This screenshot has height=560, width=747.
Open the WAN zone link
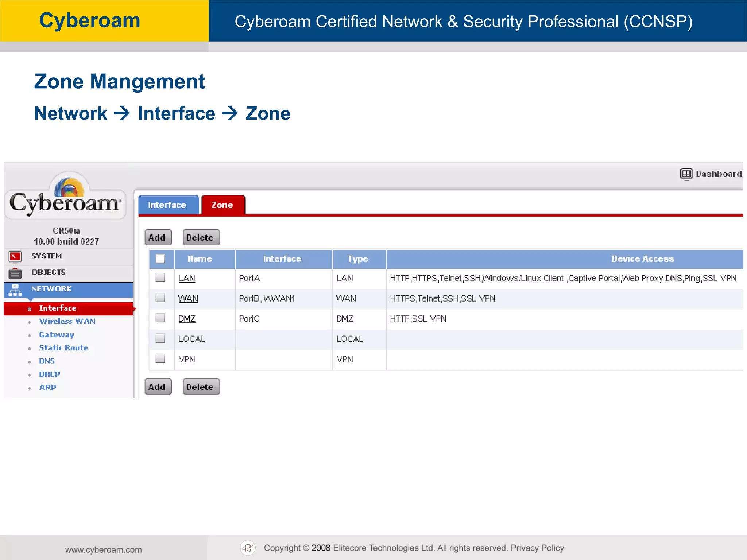188,298
